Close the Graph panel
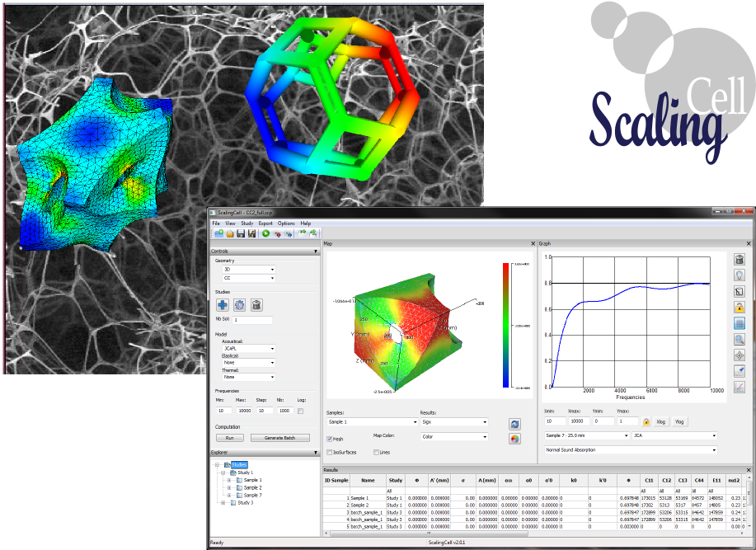Screen dimensions: 756x550 click(x=749, y=244)
